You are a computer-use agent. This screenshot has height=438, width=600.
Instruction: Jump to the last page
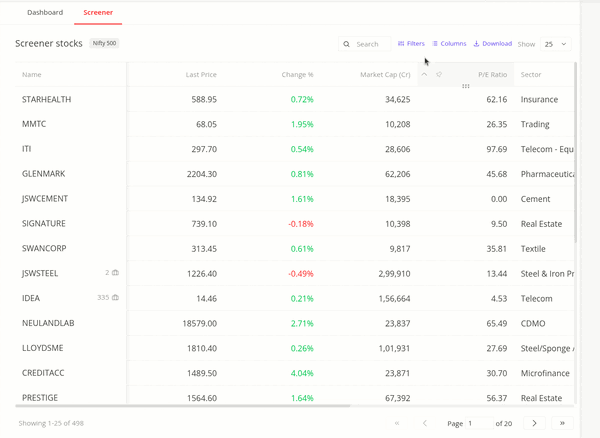[562, 423]
